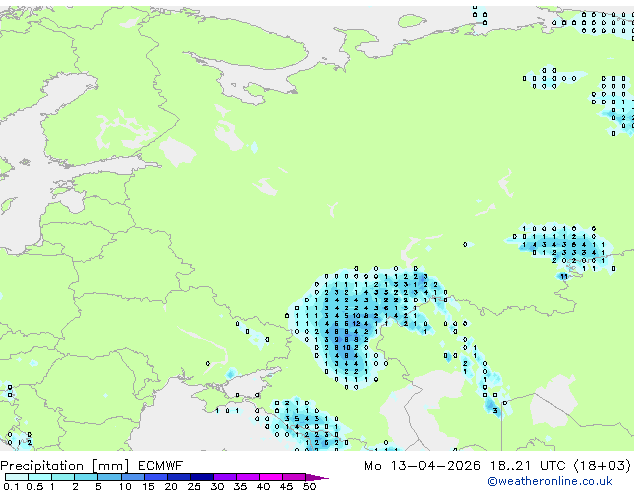Select the 10–15 mm legend swatch
634x490 pixels.
(x=132, y=477)
